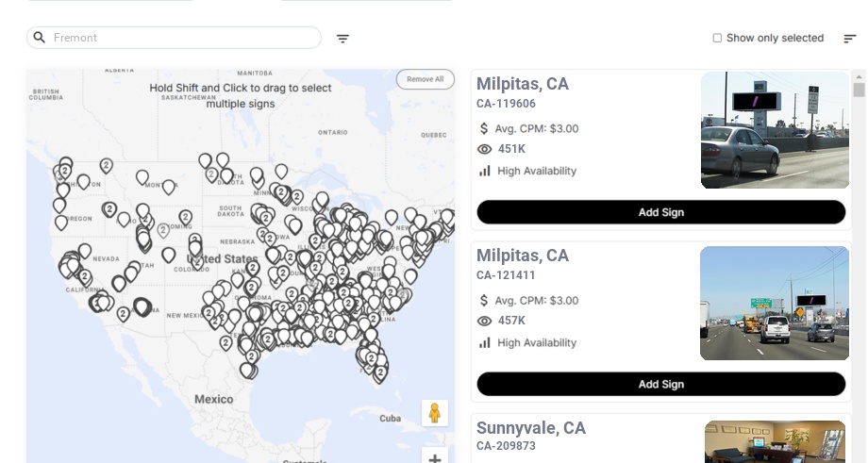Zoom in the map with plus button
The height and width of the screenshot is (463, 868).
[435, 458]
